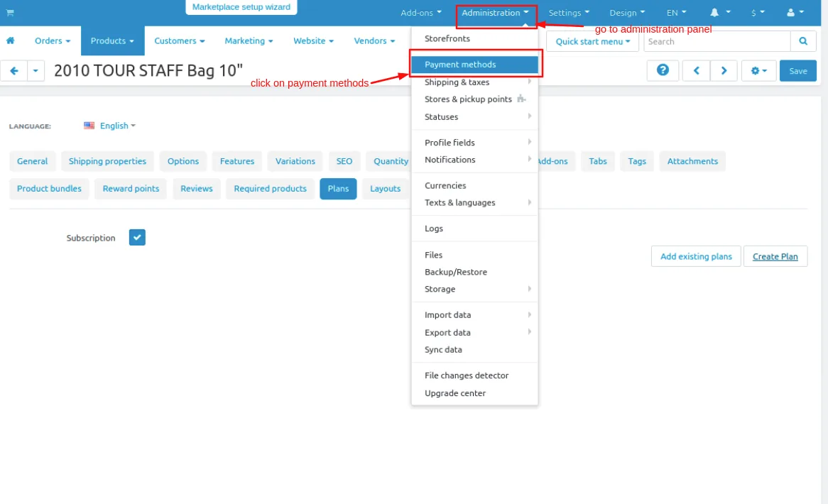Click add-on puzzle icon beside Stores & pickup points
Screen dimensions: 828x504
pyautogui.click(x=521, y=99)
